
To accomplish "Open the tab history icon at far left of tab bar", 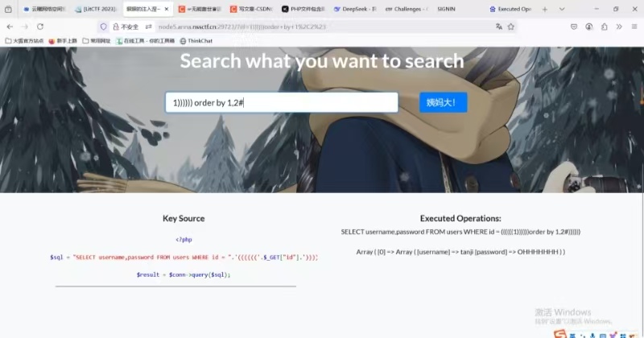I will coord(8,9).
